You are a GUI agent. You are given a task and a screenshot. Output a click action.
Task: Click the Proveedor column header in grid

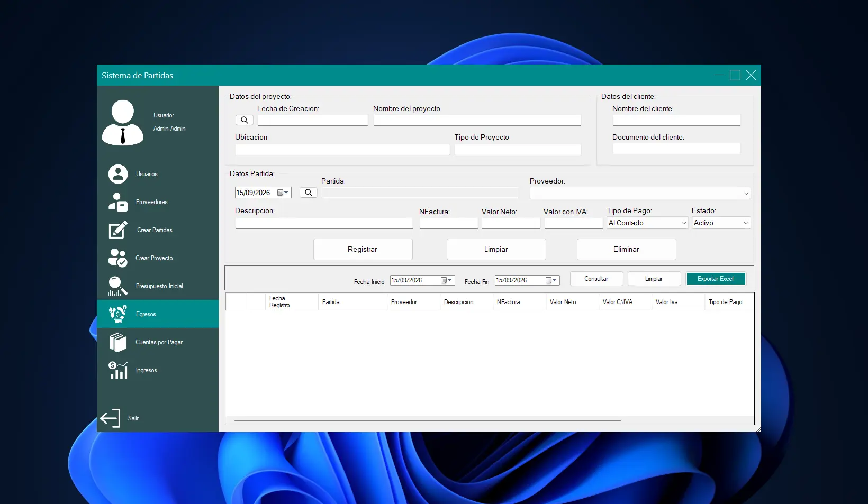413,302
